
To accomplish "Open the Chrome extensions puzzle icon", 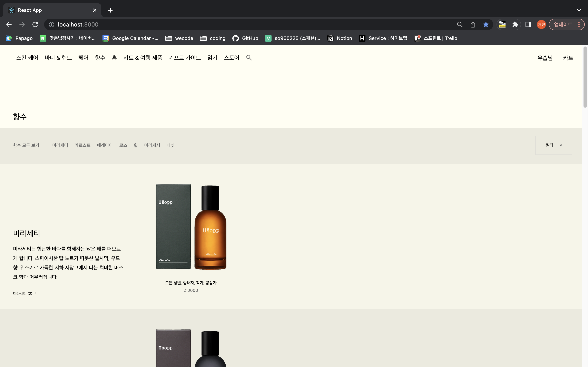I will pos(515,24).
